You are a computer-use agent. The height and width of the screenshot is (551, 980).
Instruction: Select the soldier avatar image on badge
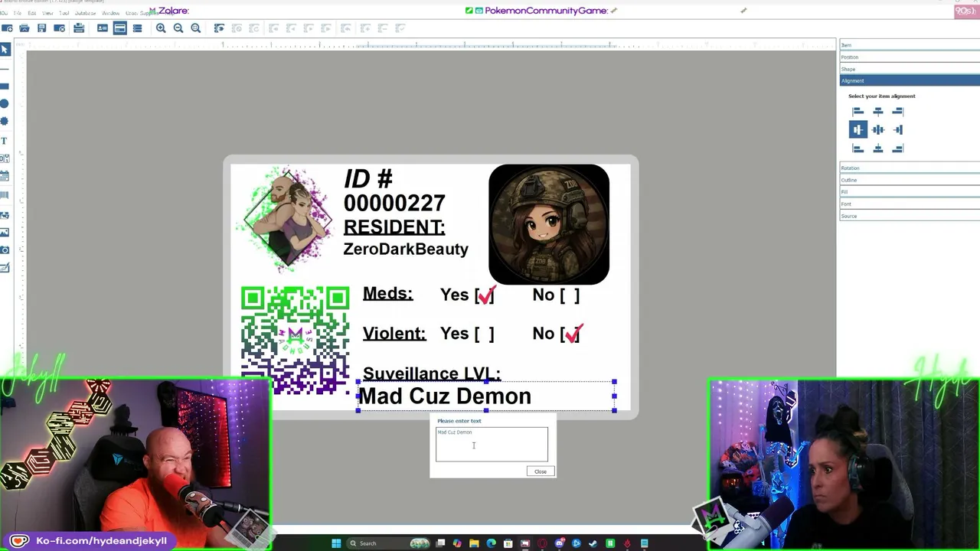549,224
